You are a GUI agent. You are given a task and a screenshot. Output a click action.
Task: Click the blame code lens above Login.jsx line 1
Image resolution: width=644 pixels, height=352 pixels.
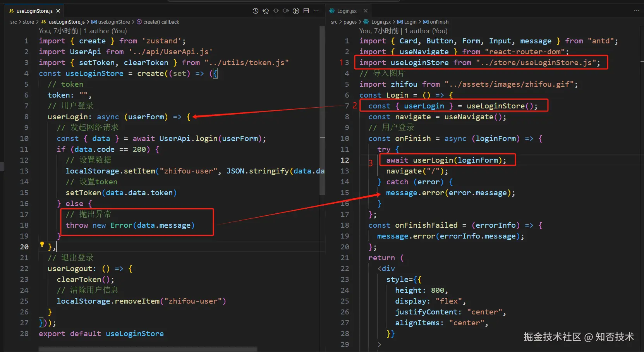click(379, 31)
